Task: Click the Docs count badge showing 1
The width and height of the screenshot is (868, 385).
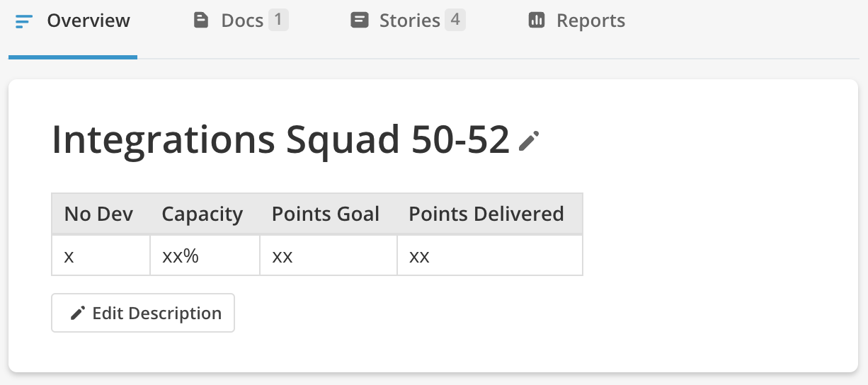Action: click(x=278, y=20)
